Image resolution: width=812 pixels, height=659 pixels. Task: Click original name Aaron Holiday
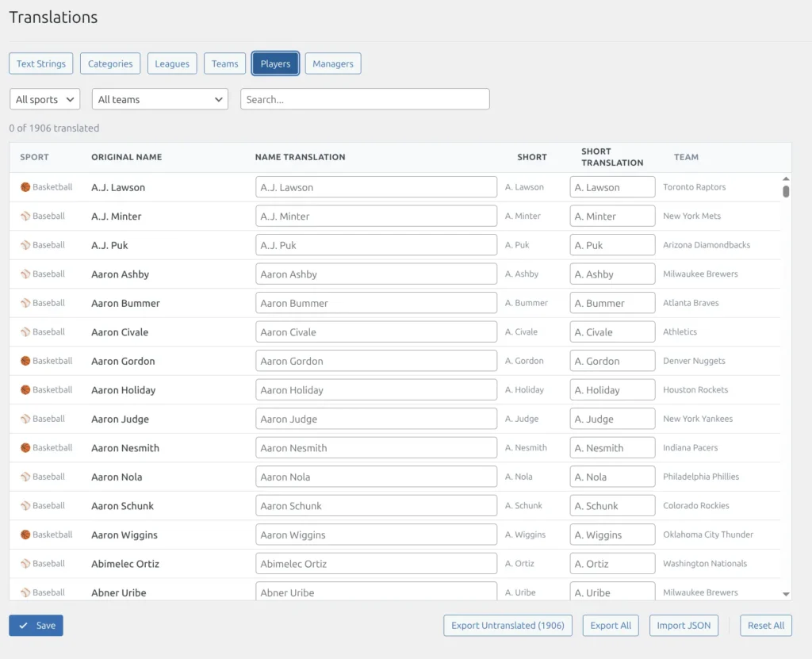pyautogui.click(x=123, y=390)
